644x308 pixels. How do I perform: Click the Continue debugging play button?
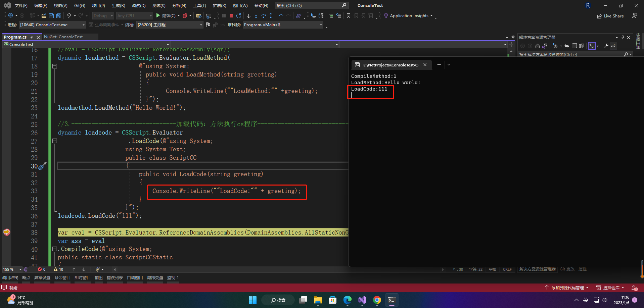click(158, 16)
